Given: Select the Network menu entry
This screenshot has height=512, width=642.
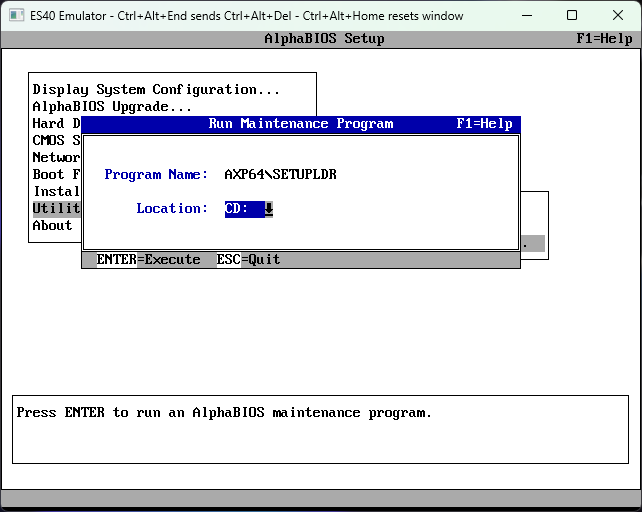Looking at the screenshot, I should click(x=57, y=157).
